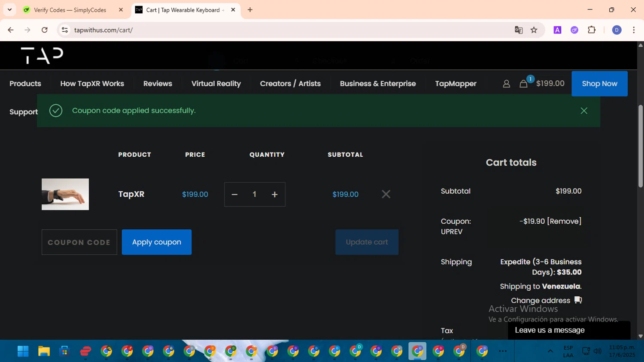Open a new browser tab

pyautogui.click(x=250, y=10)
